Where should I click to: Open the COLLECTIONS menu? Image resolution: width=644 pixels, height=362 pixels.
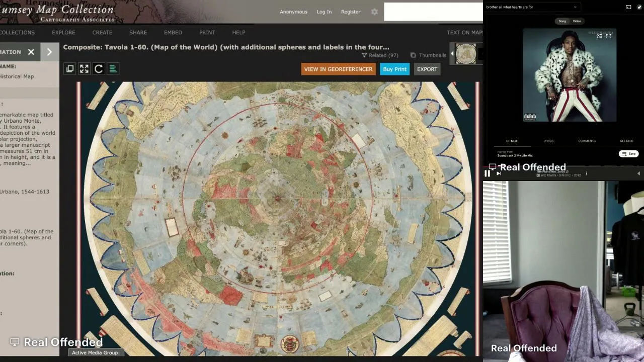pos(17,33)
